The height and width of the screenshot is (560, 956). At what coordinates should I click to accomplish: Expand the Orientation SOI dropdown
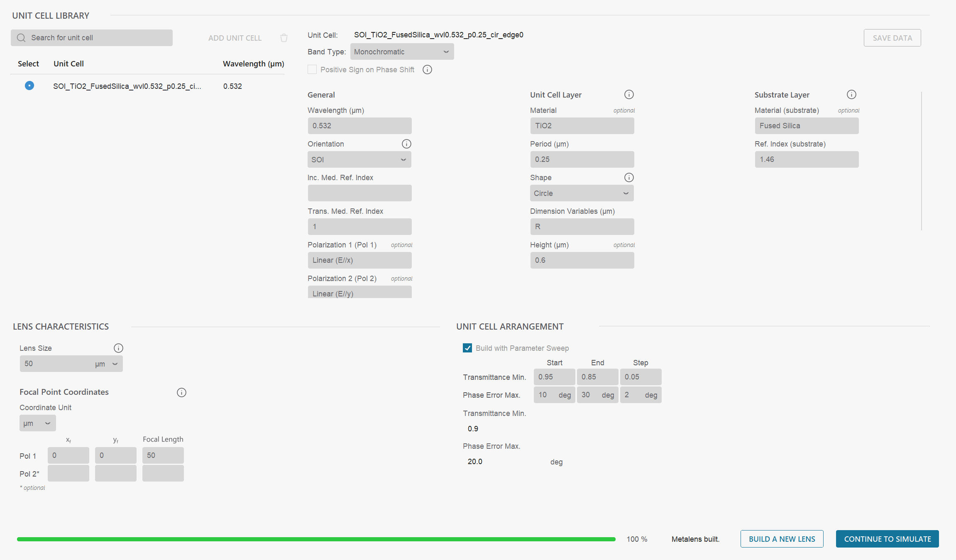pos(359,160)
